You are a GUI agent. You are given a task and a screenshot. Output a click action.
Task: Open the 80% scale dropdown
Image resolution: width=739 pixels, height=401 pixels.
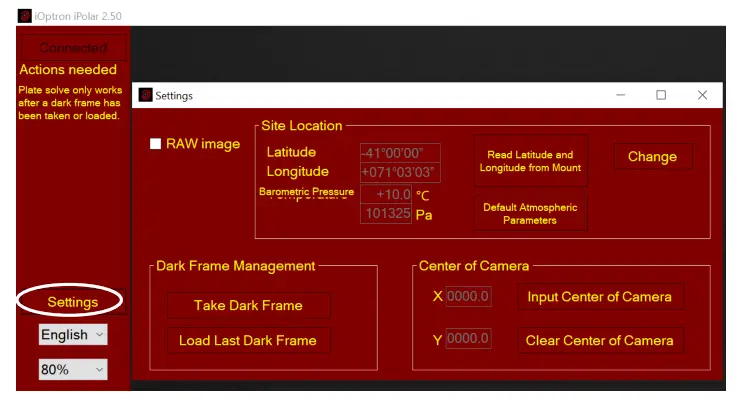tap(73, 369)
